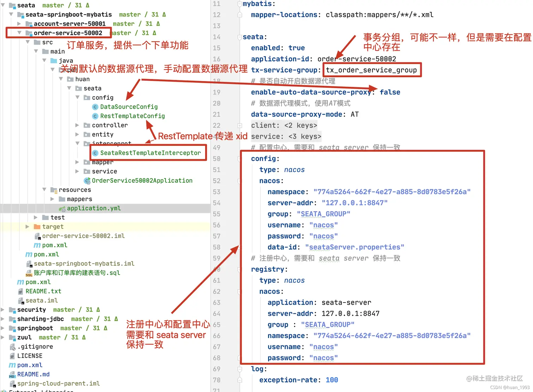Click the SQL file icon for 建表语句.sql
Image resolution: width=533 pixels, height=392 pixels.
tap(29, 273)
